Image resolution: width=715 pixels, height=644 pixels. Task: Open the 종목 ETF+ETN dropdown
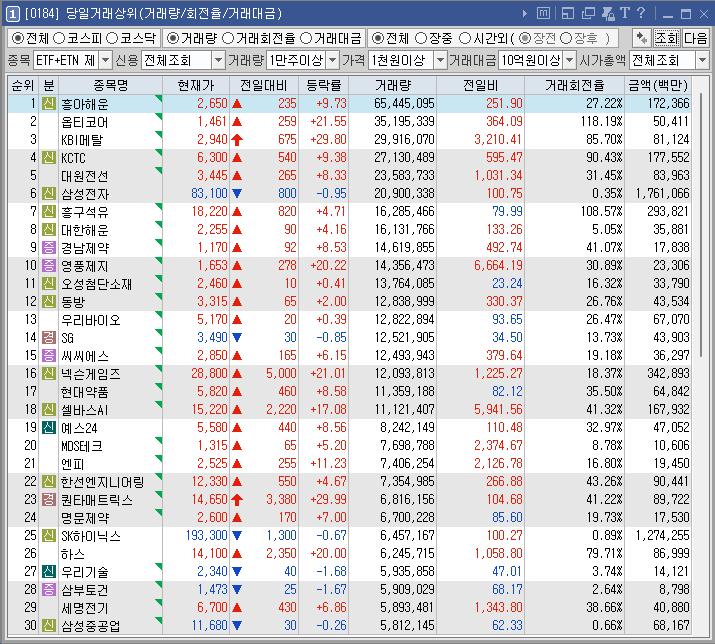pyautogui.click(x=105, y=60)
